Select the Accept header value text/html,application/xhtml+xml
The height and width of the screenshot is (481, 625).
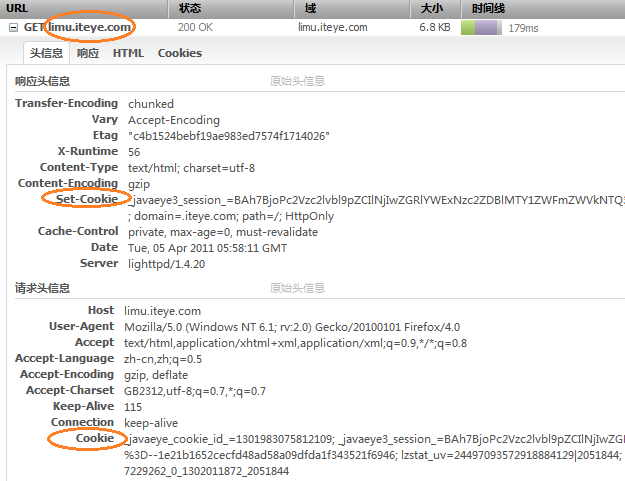295,343
